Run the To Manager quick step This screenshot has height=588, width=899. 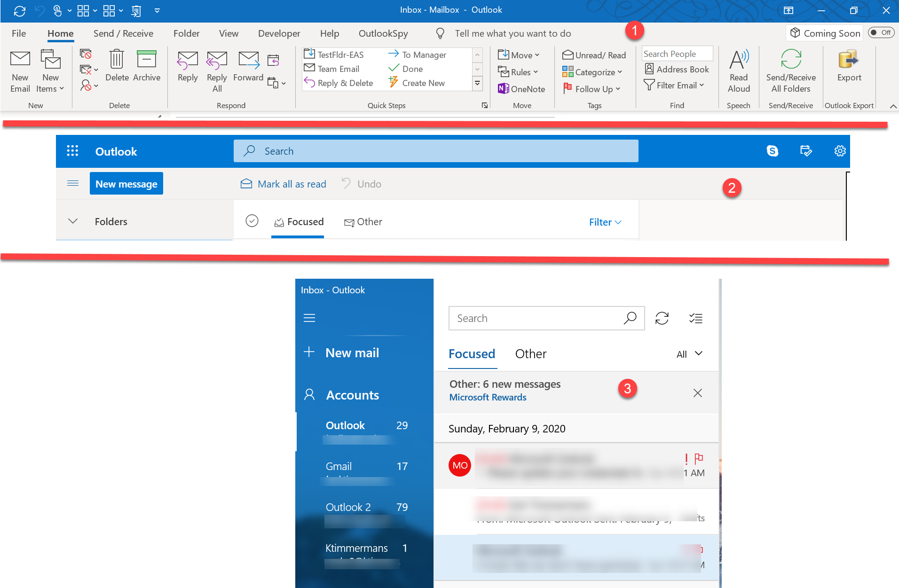(x=417, y=55)
